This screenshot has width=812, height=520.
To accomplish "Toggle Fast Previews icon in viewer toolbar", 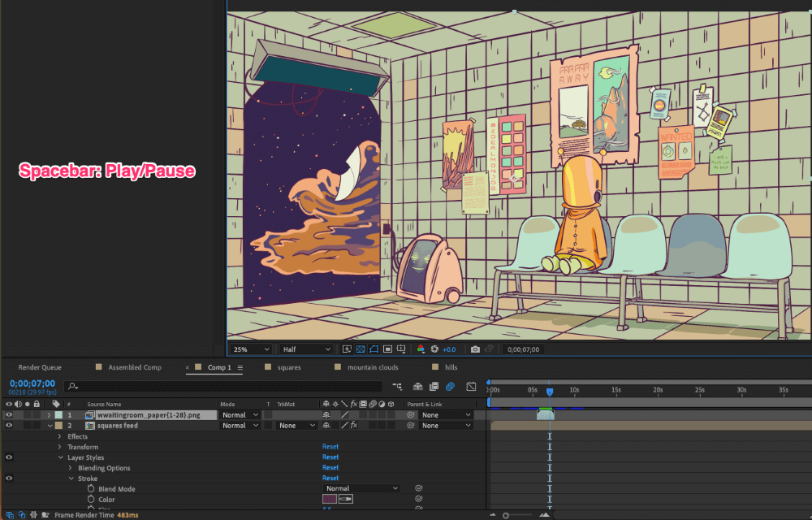I will pyautogui.click(x=347, y=349).
